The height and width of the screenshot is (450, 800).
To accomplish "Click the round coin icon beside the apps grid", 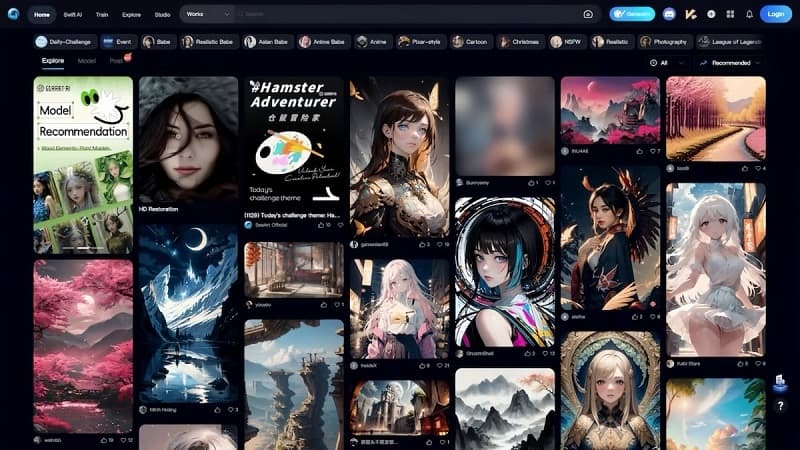I will 711,14.
